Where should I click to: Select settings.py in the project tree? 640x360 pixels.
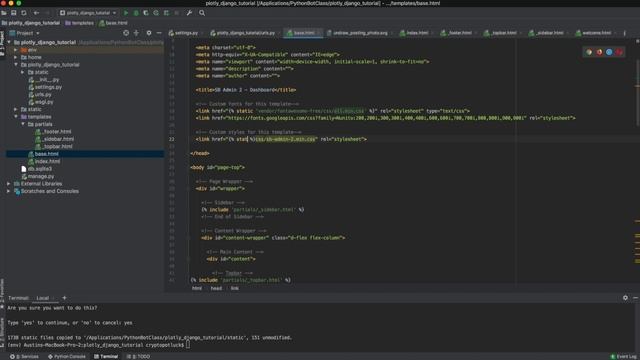click(45, 87)
